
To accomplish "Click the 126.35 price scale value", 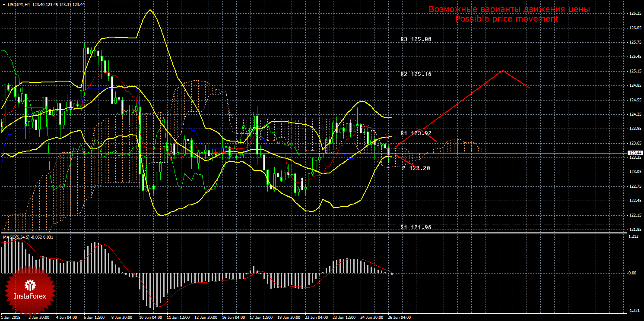I will [635, 14].
